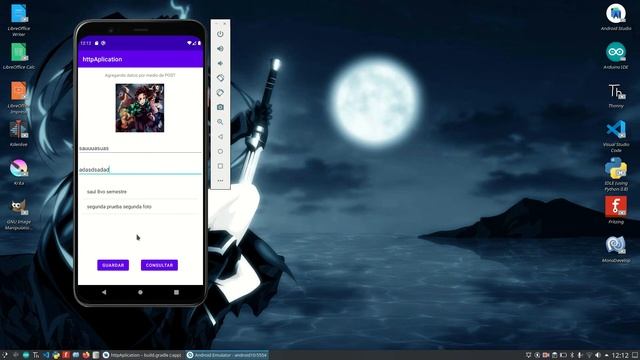Open MonoDevelop desktop icon

[616, 249]
